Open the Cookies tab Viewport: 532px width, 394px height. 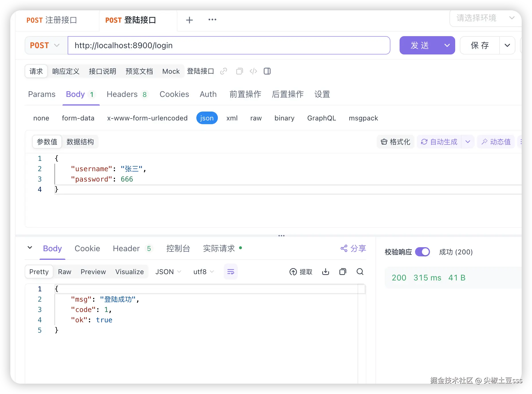pos(174,94)
